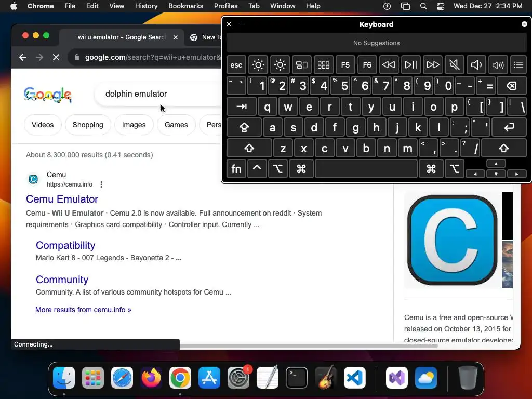The image size is (532, 399).
Task: Open the Cemu Emulator result link
Action: (x=62, y=199)
